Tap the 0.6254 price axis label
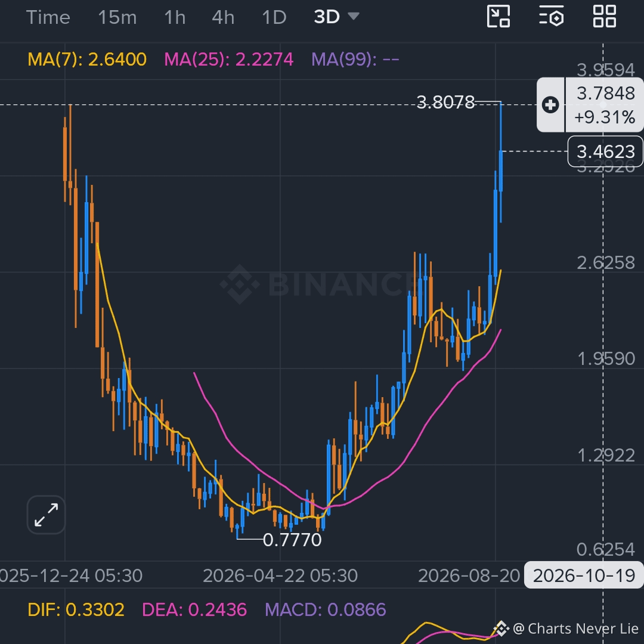The image size is (644, 644). (606, 550)
